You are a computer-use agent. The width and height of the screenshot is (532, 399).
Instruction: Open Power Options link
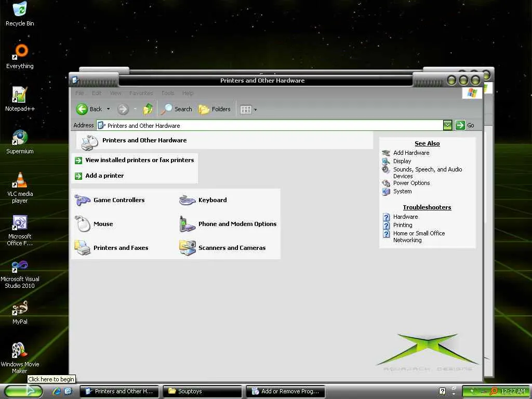pos(411,183)
